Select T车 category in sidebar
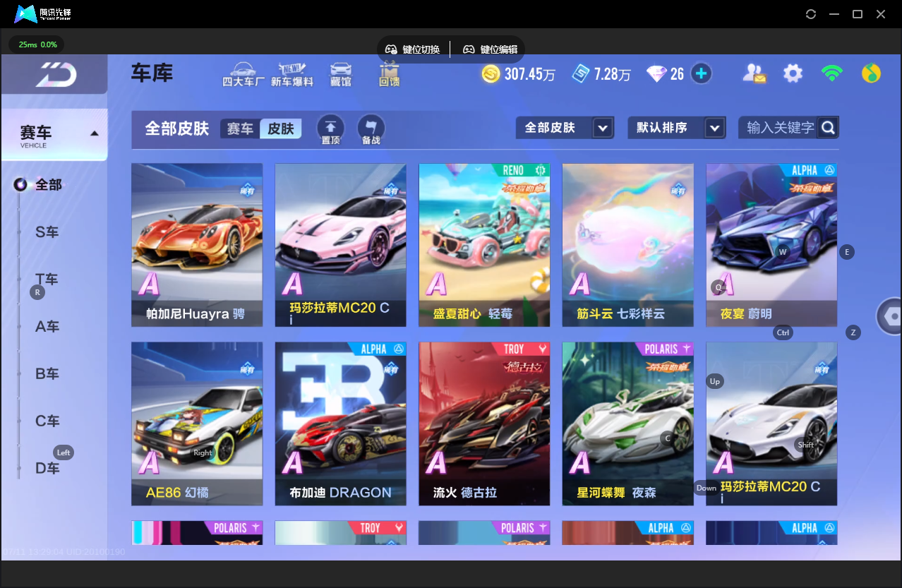The width and height of the screenshot is (902, 588). point(47,279)
